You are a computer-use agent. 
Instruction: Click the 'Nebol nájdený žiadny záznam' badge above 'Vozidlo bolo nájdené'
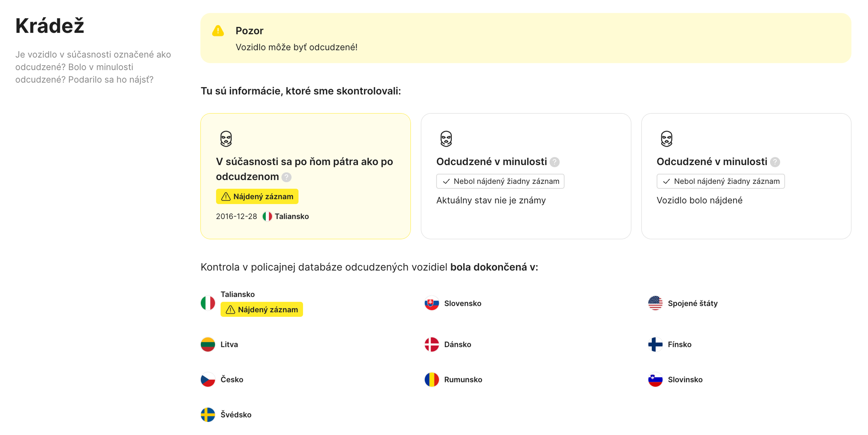(720, 181)
